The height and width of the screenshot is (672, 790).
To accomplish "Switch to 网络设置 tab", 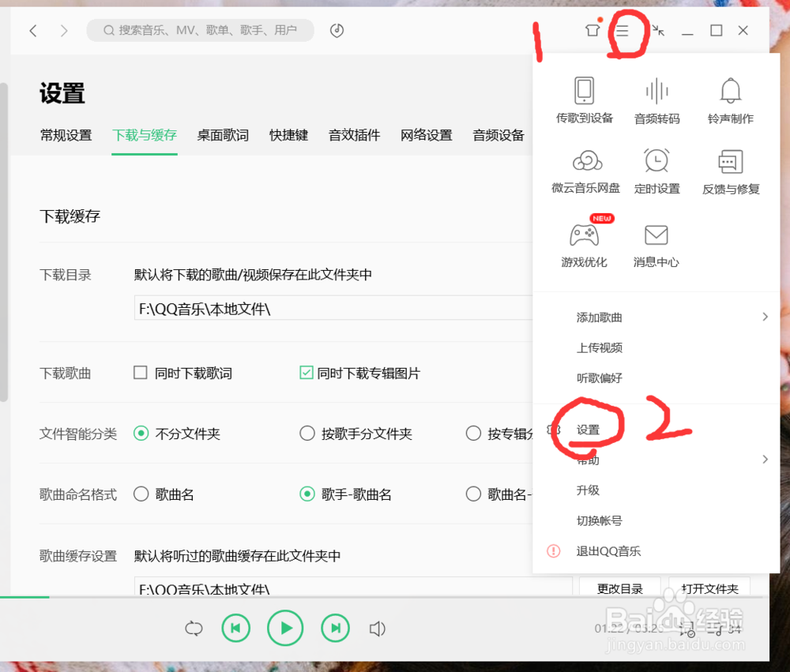I will pyautogui.click(x=427, y=135).
